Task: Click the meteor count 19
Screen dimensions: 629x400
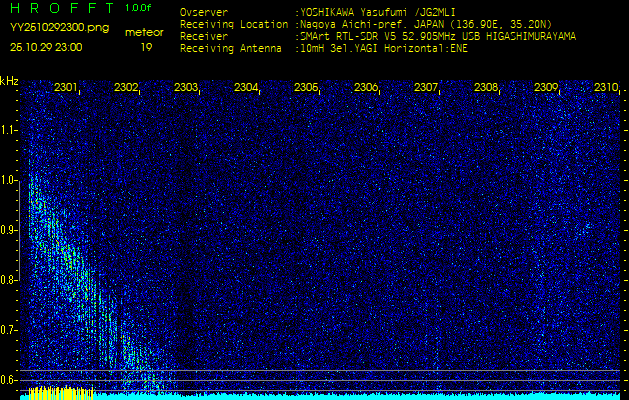Action: click(x=146, y=47)
